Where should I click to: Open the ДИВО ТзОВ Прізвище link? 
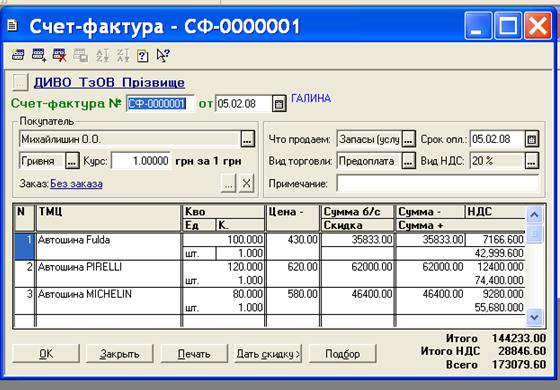(x=109, y=82)
